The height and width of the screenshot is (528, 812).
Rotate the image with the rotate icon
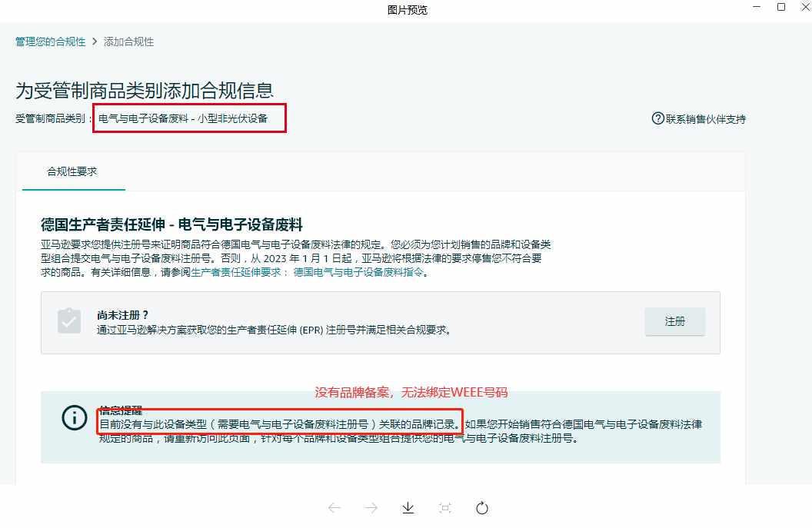[482, 508]
